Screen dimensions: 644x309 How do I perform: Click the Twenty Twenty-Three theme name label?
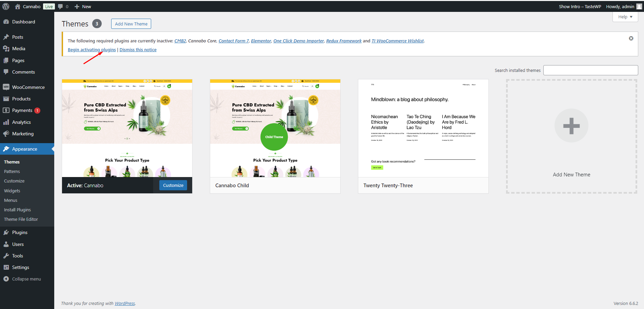click(x=388, y=186)
